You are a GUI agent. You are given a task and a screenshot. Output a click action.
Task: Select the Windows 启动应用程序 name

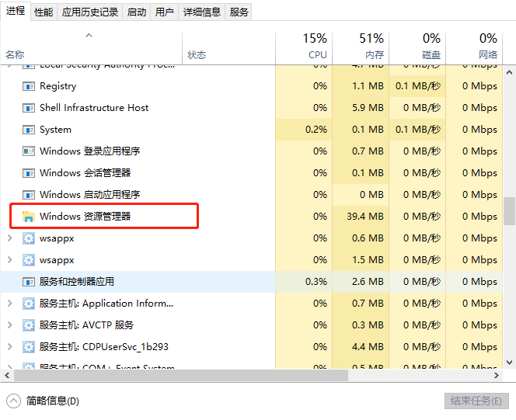pos(90,195)
